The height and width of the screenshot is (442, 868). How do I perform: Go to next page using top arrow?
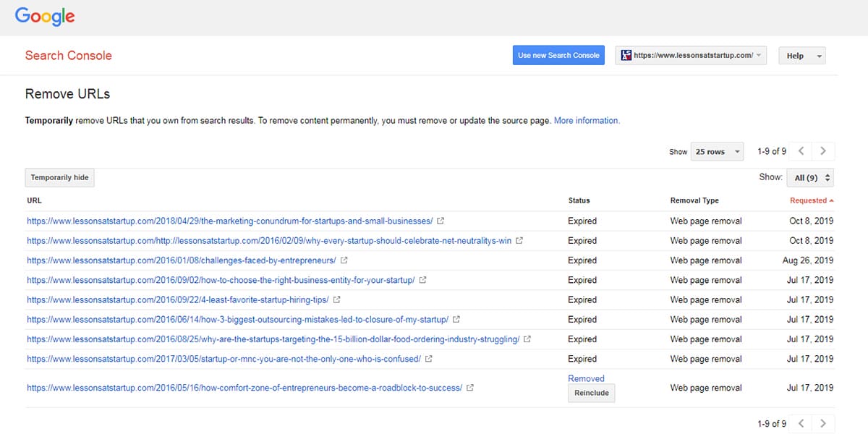click(x=823, y=151)
